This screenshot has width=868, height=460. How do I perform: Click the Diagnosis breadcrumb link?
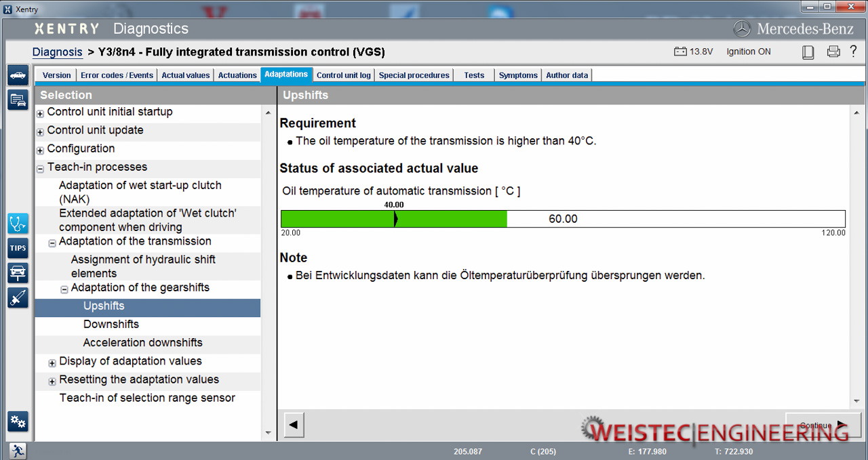(x=58, y=51)
